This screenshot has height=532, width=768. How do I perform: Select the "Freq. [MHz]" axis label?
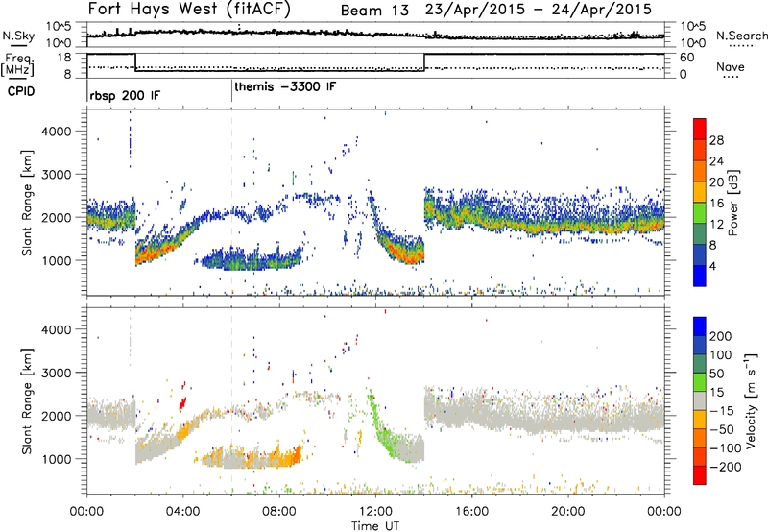(x=17, y=64)
